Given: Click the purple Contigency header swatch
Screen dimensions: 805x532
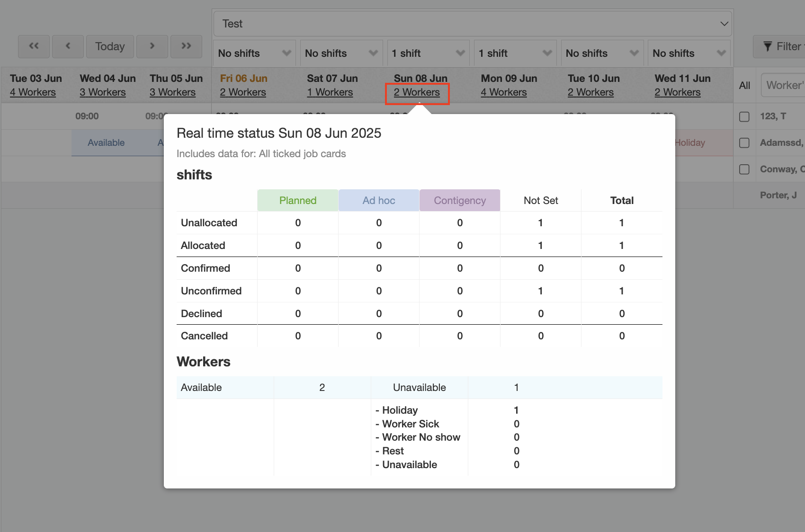Looking at the screenshot, I should (460, 200).
